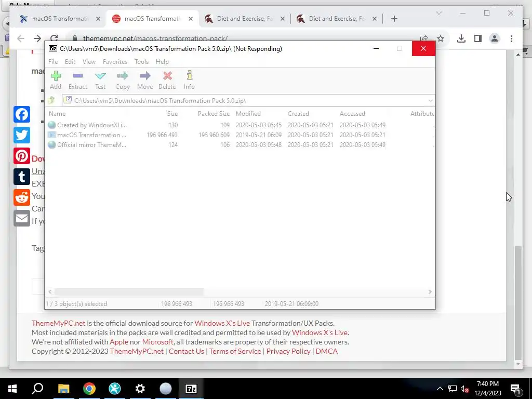Bookmark this page with the star icon

441,38
